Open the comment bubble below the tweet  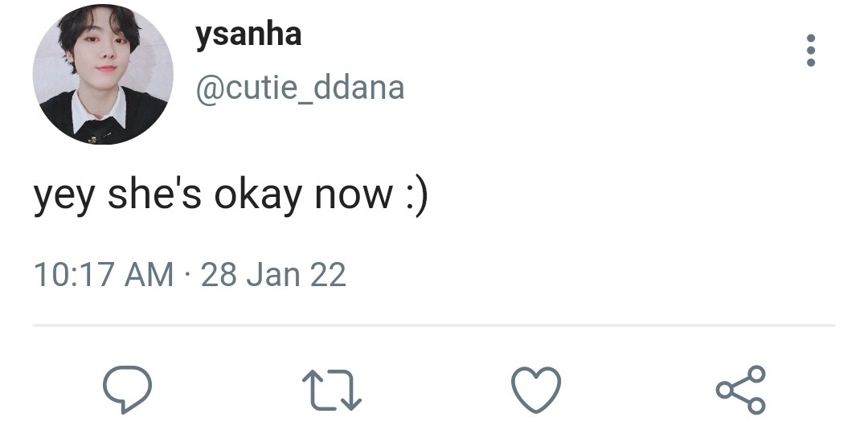click(127, 389)
